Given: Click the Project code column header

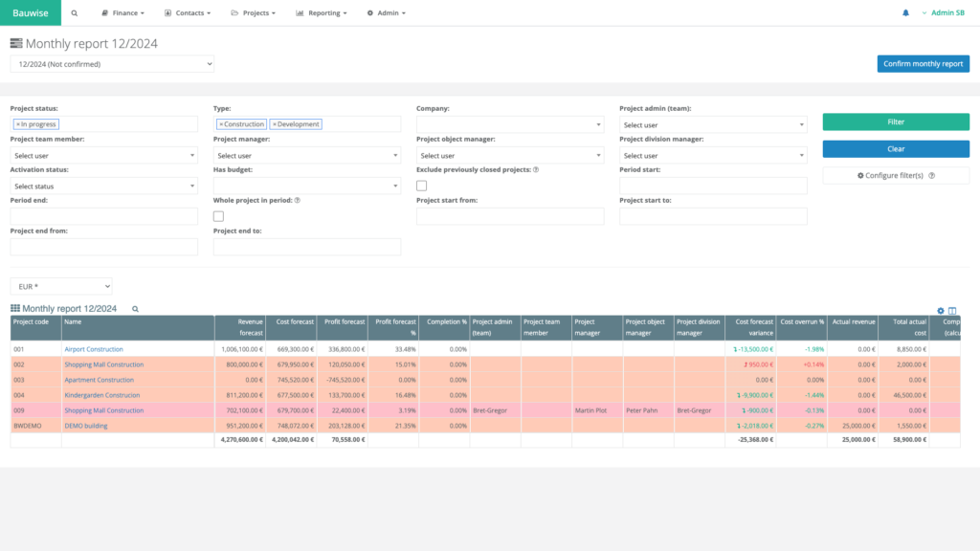Looking at the screenshot, I should point(35,327).
